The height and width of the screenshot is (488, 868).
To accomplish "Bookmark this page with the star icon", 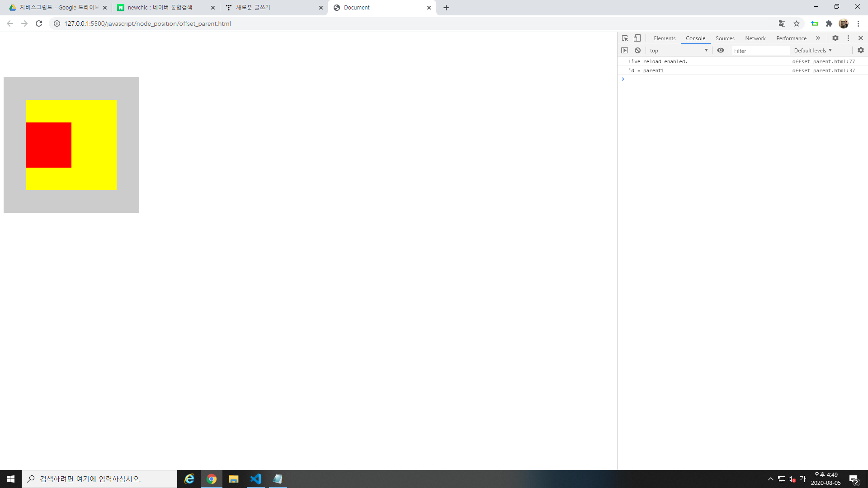I will pyautogui.click(x=797, y=23).
